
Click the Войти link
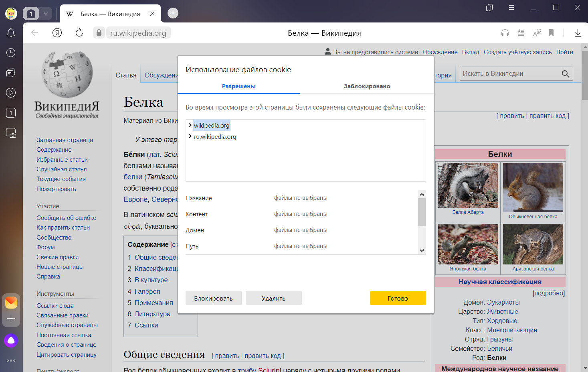564,52
